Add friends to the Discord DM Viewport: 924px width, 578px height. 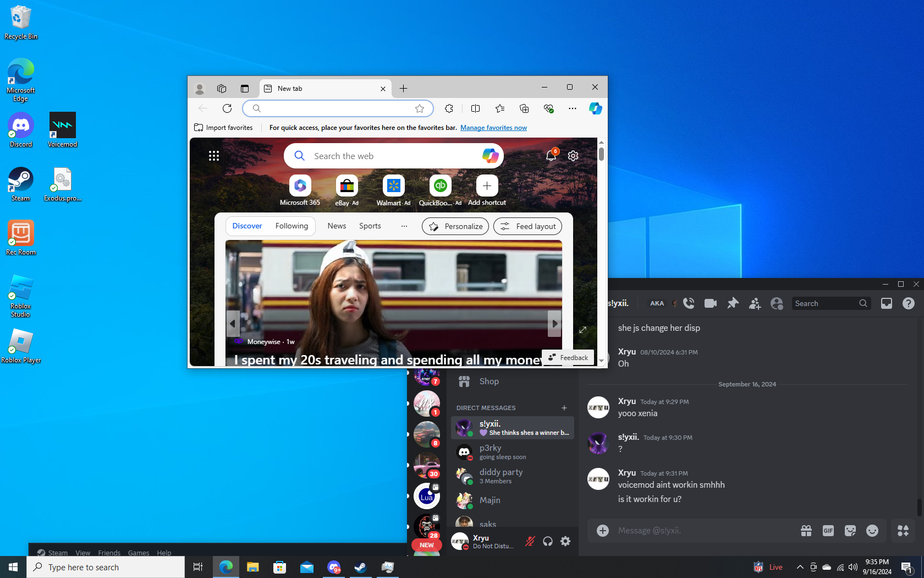point(755,303)
